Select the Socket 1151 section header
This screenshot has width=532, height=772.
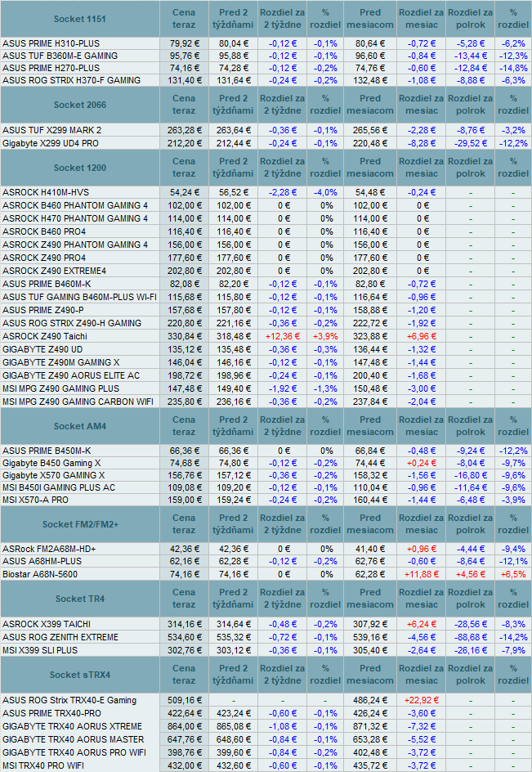[x=80, y=19]
